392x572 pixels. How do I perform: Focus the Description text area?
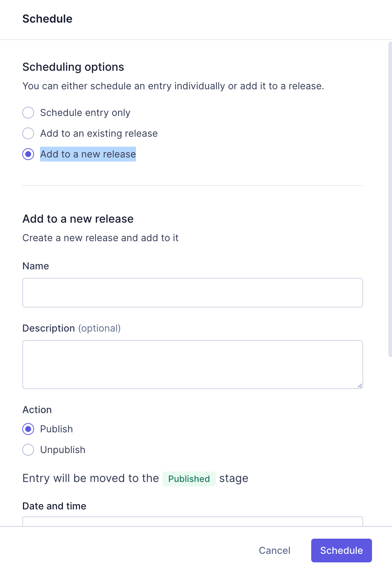192,364
